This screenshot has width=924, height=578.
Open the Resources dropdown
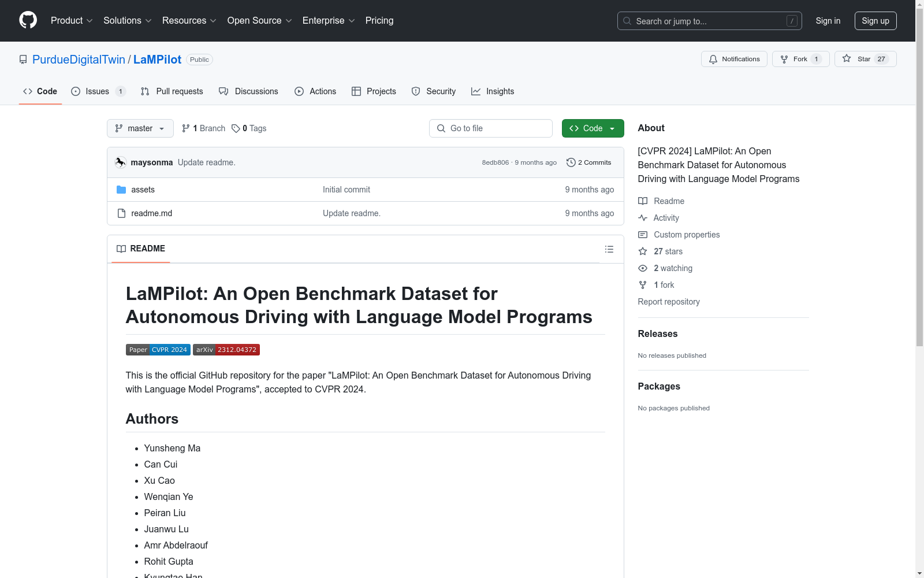pyautogui.click(x=189, y=20)
